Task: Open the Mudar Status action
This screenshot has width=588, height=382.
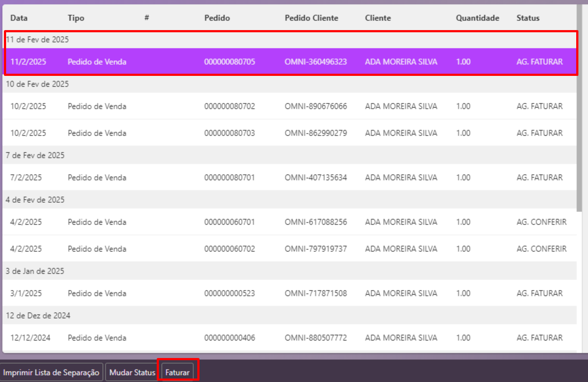Action: (x=132, y=373)
